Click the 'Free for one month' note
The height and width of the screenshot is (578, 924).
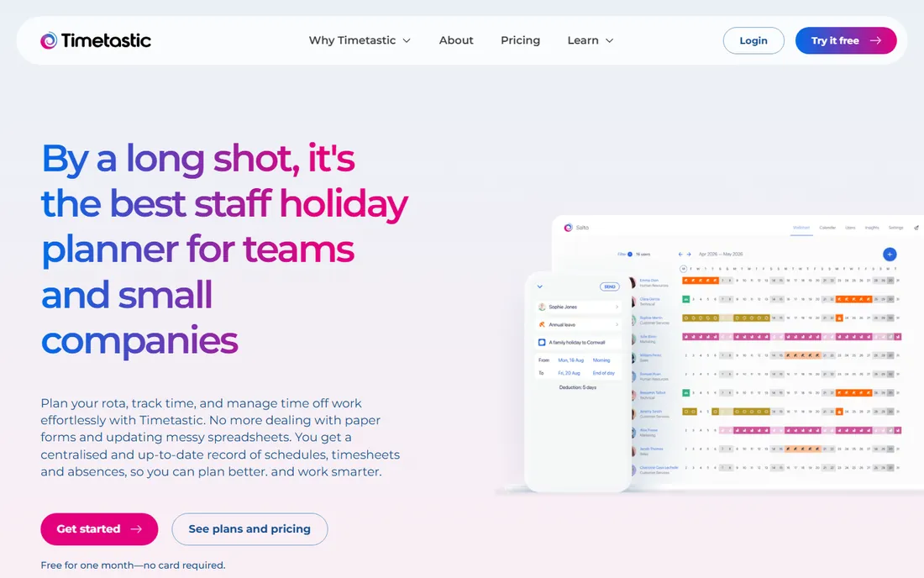(x=134, y=565)
